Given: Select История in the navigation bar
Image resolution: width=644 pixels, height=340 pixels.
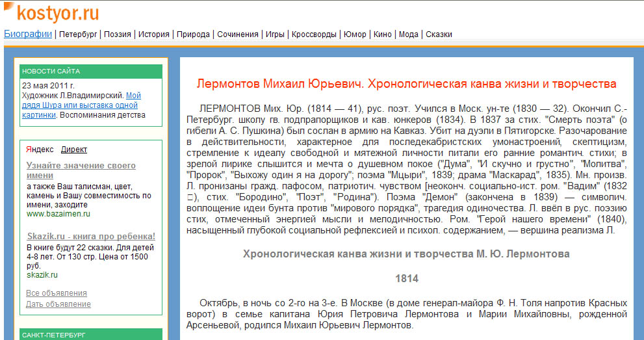Looking at the screenshot, I should click(x=153, y=34).
